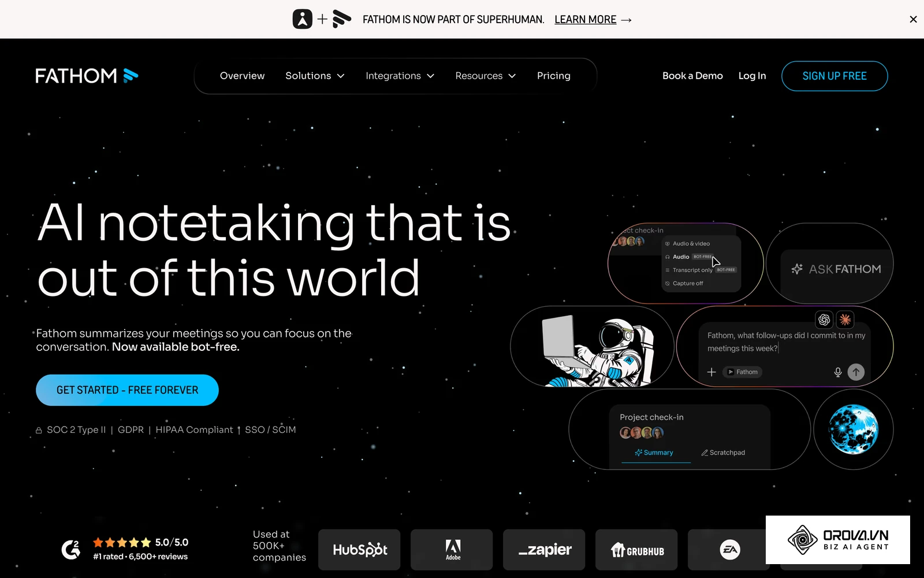Click the EA logo tile
This screenshot has width=924, height=578.
(x=729, y=550)
